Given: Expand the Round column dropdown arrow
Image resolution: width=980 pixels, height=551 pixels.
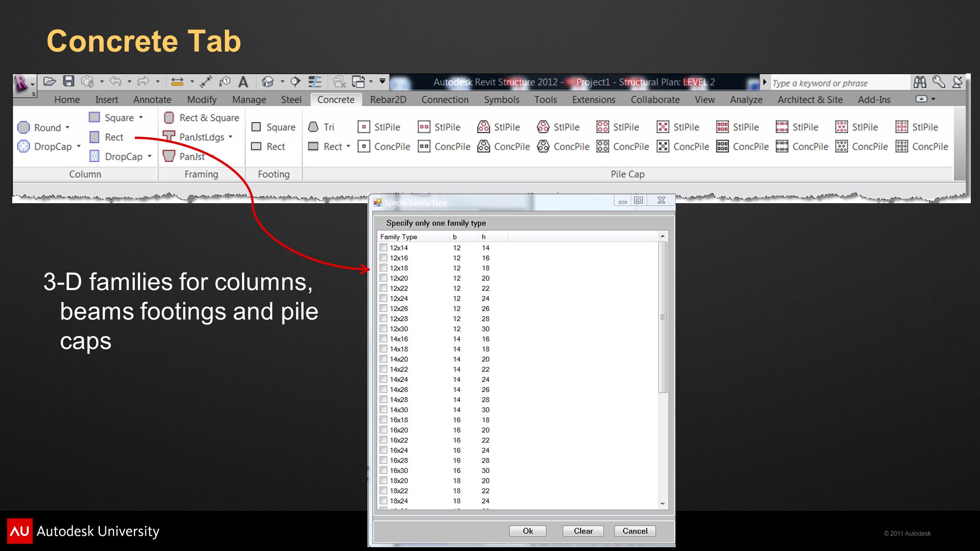Looking at the screenshot, I should point(68,127).
